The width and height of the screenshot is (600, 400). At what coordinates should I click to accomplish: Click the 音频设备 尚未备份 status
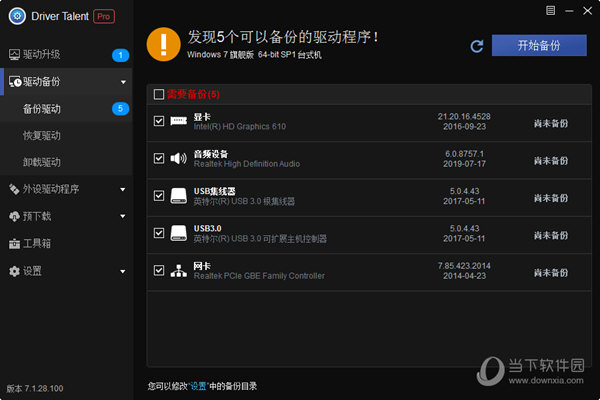(549, 158)
